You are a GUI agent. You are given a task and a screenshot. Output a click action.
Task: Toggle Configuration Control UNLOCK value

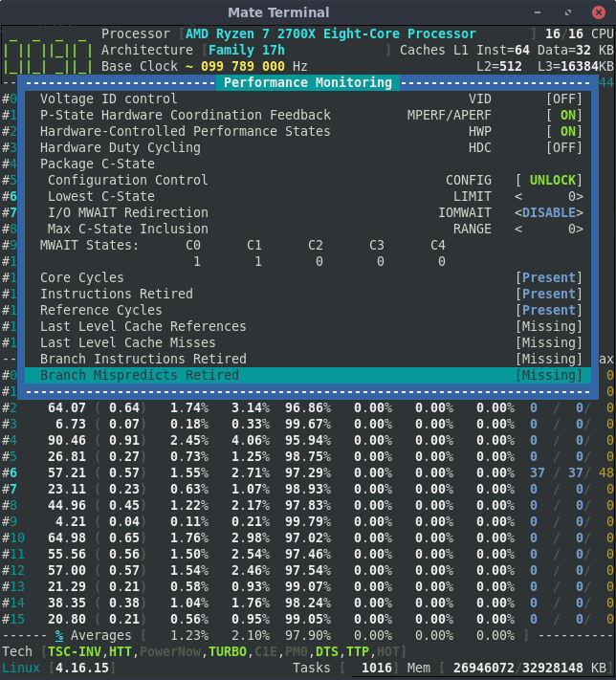pos(549,181)
